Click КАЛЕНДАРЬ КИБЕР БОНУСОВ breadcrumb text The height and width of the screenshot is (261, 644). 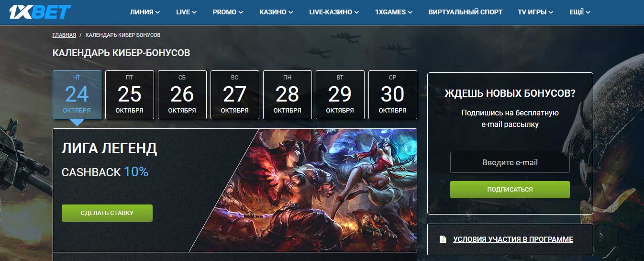click(x=123, y=35)
